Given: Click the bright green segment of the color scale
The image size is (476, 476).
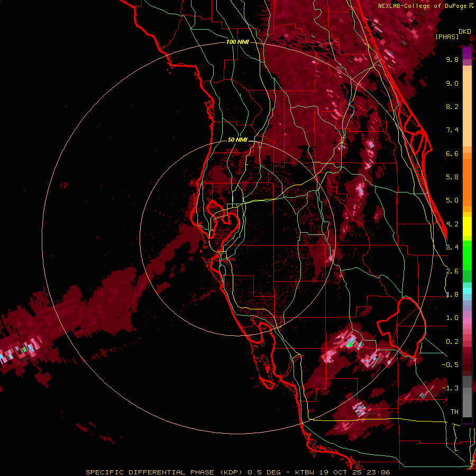Looking at the screenshot, I should (467, 255).
